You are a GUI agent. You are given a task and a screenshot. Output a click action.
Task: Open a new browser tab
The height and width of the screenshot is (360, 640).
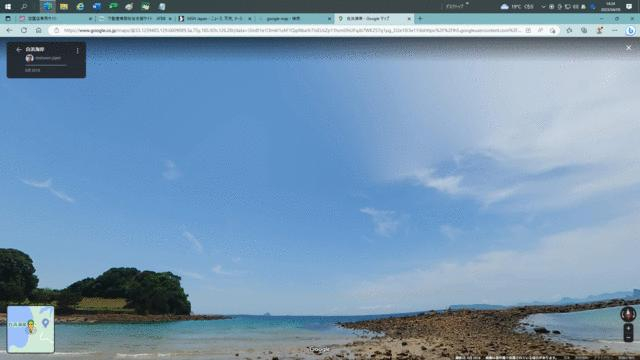click(x=420, y=18)
